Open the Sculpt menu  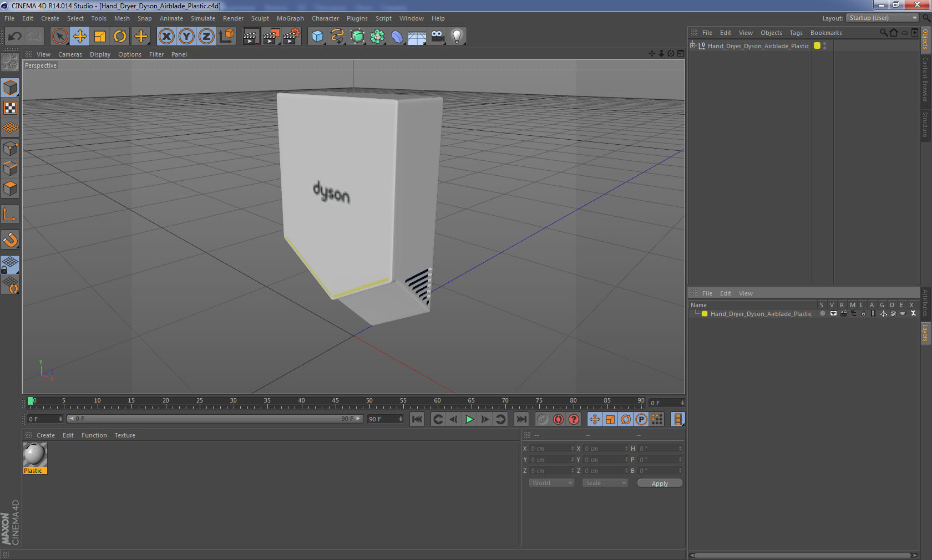[x=260, y=18]
